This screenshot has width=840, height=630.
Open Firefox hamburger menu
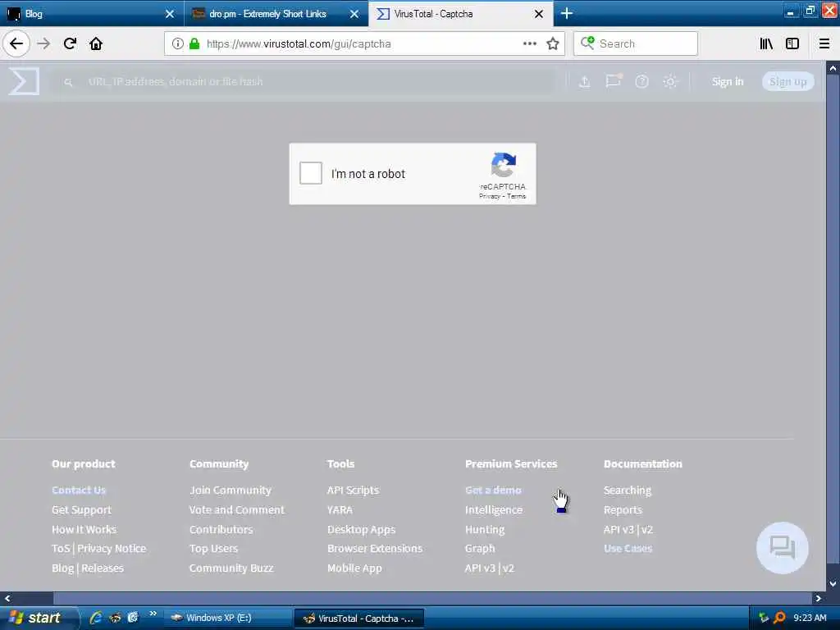(824, 43)
